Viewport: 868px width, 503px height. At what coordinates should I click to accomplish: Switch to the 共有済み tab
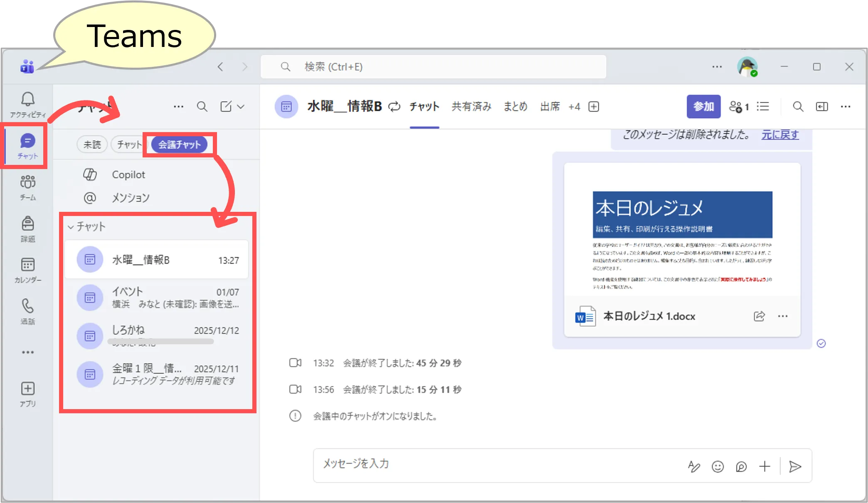tap(471, 107)
